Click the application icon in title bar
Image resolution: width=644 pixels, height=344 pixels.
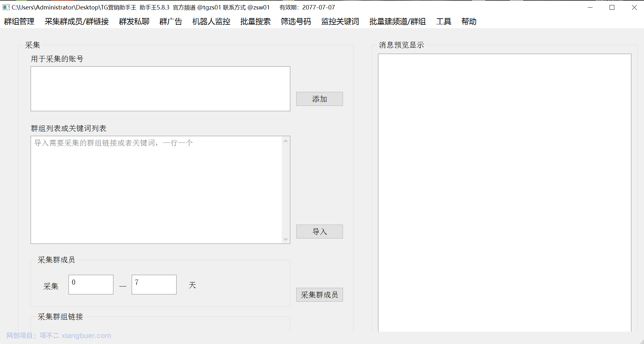pos(6,7)
